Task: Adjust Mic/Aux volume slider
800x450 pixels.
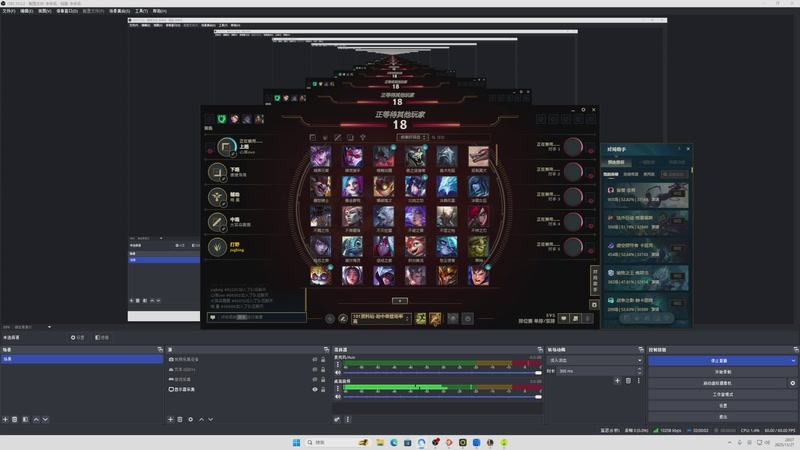Action: [x=442, y=372]
